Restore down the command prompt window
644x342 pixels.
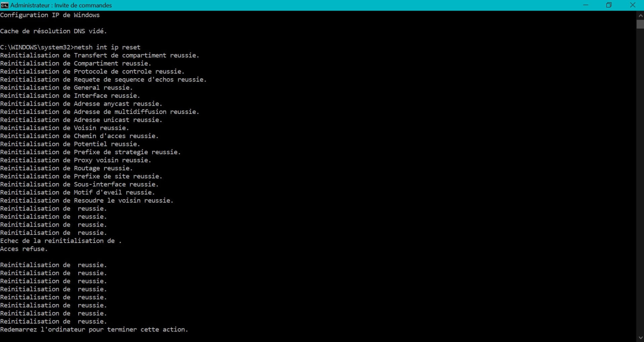609,5
